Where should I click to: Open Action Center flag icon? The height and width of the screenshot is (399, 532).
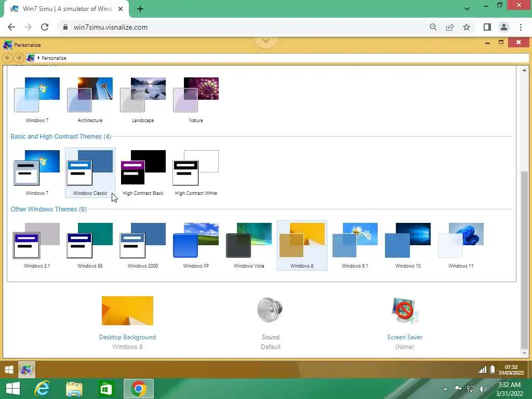pyautogui.click(x=458, y=389)
